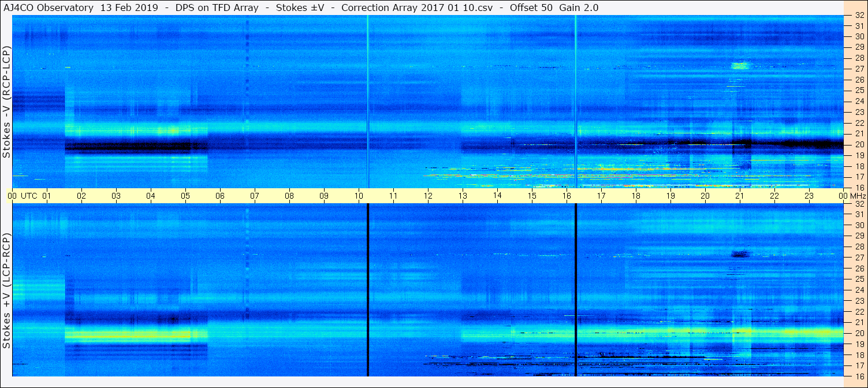Select the 10 hour tick on the time axis
This screenshot has height=388, width=868.
point(359,196)
